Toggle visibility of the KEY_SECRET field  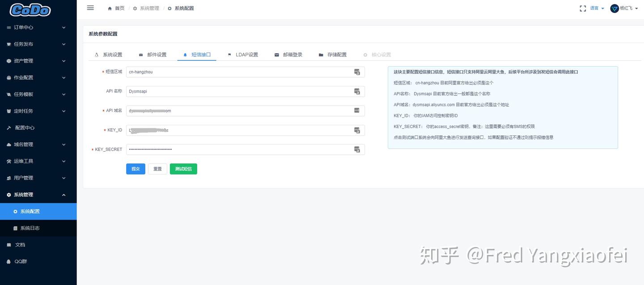[x=357, y=149]
